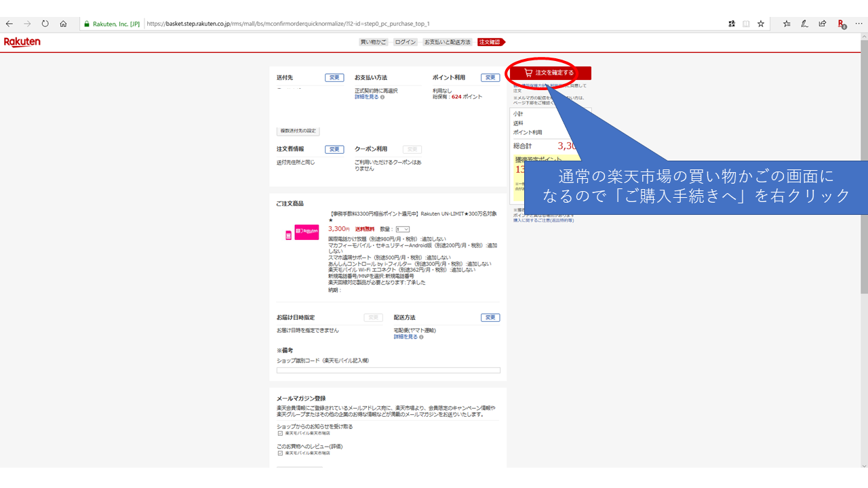The height and width of the screenshot is (488, 868).
Task: Toggle ショップからのお知らせを受け取る checkbox
Action: [x=280, y=433]
